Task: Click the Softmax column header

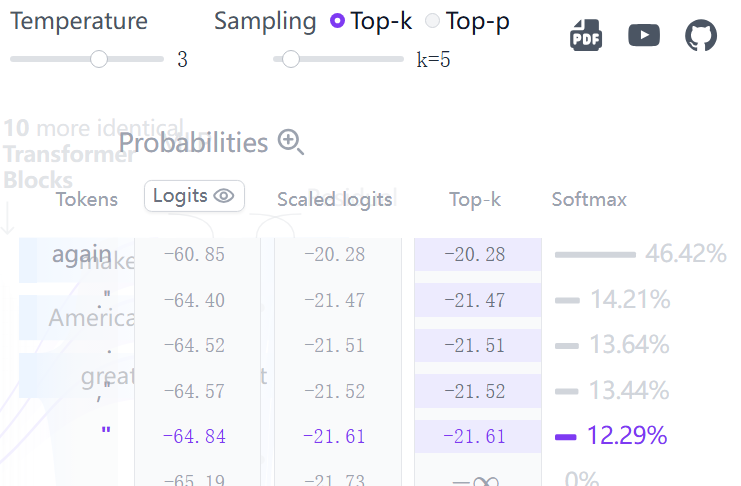Action: pyautogui.click(x=589, y=200)
